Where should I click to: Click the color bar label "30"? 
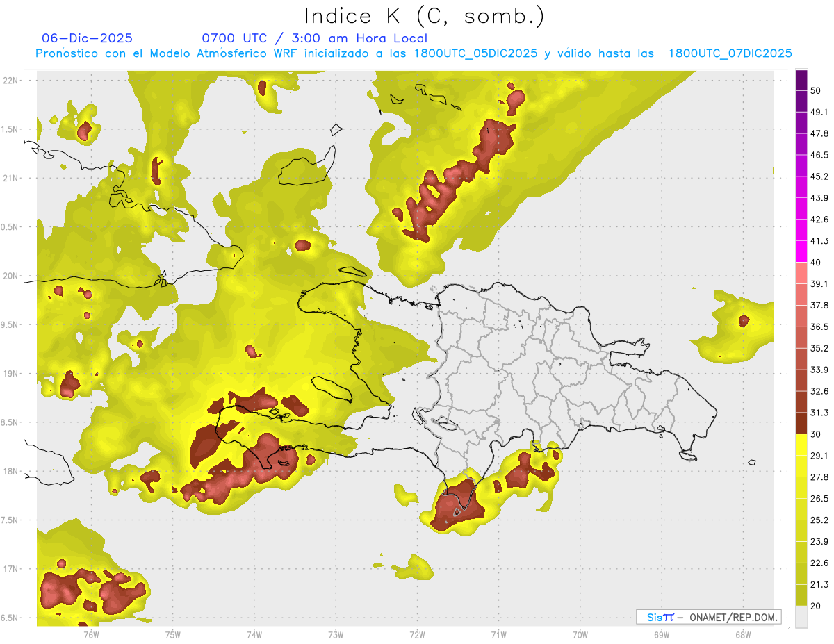click(x=817, y=434)
